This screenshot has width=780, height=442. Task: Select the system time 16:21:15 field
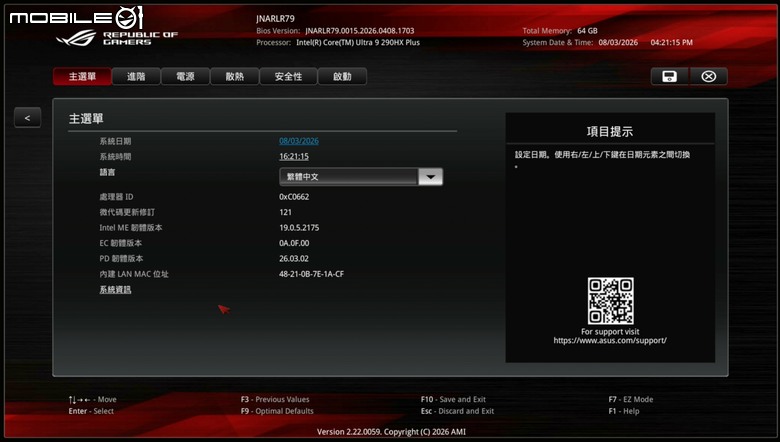click(293, 157)
